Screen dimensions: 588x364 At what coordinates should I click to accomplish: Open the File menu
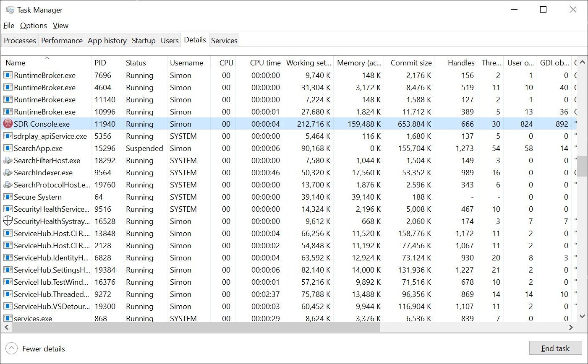coord(8,26)
